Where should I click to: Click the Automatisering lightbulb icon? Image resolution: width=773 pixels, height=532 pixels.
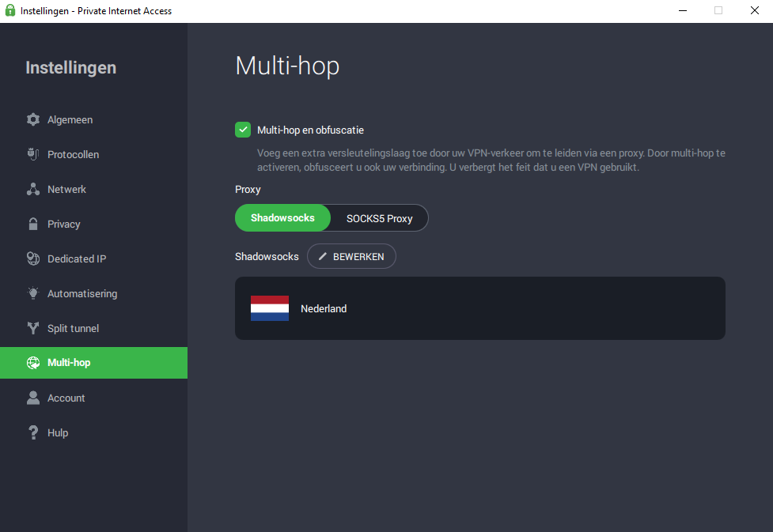point(33,294)
